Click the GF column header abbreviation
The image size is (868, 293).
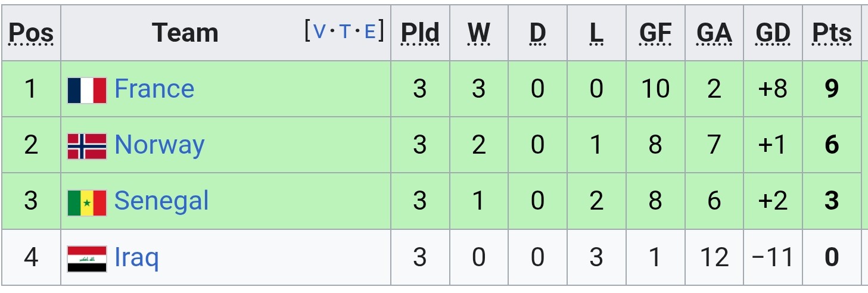pos(655,33)
